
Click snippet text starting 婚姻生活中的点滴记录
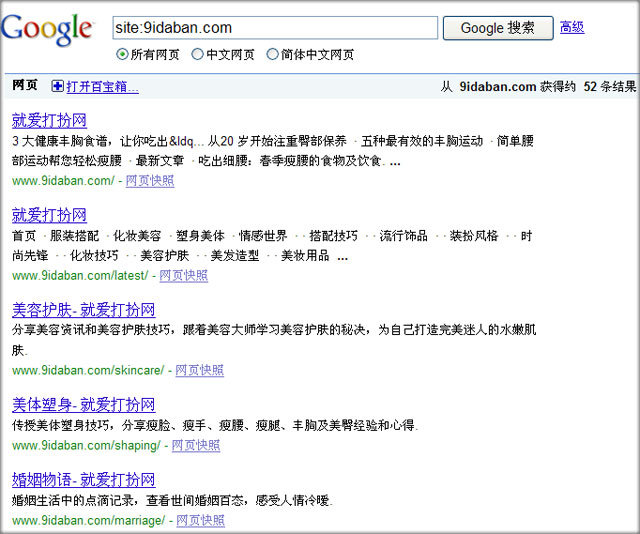172,500
